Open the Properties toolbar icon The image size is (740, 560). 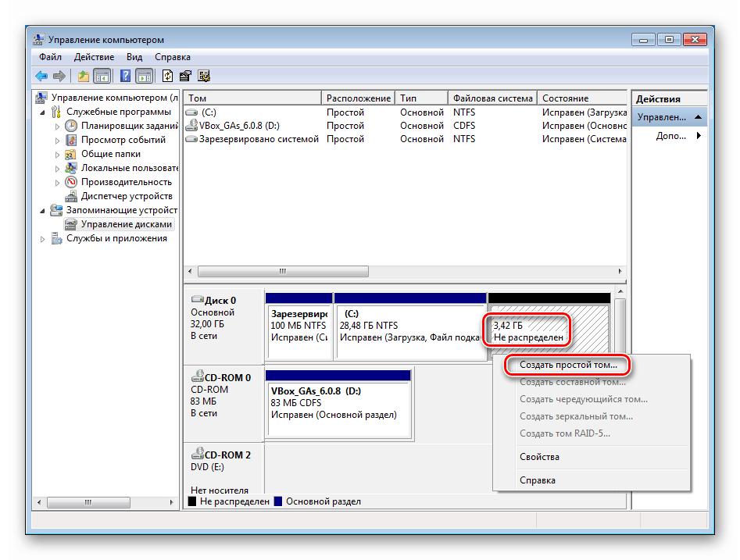(x=185, y=76)
